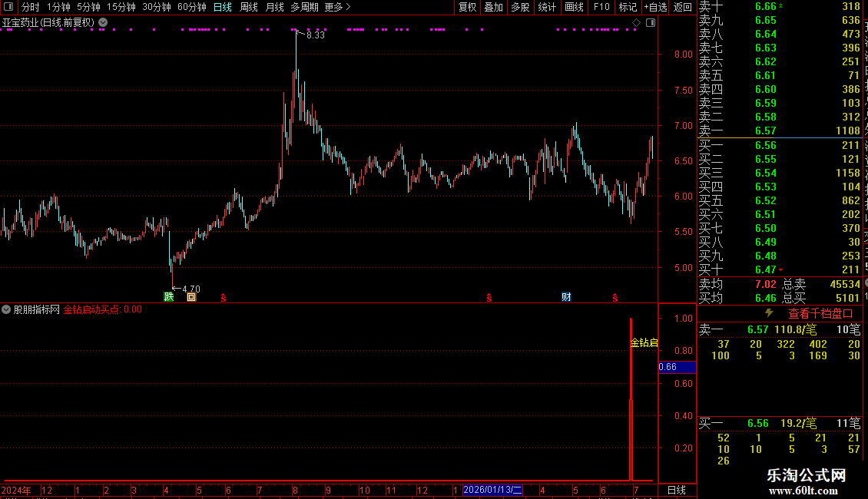Select the 卖五 6.61 order row
This screenshot has width=868, height=499.
click(x=780, y=75)
